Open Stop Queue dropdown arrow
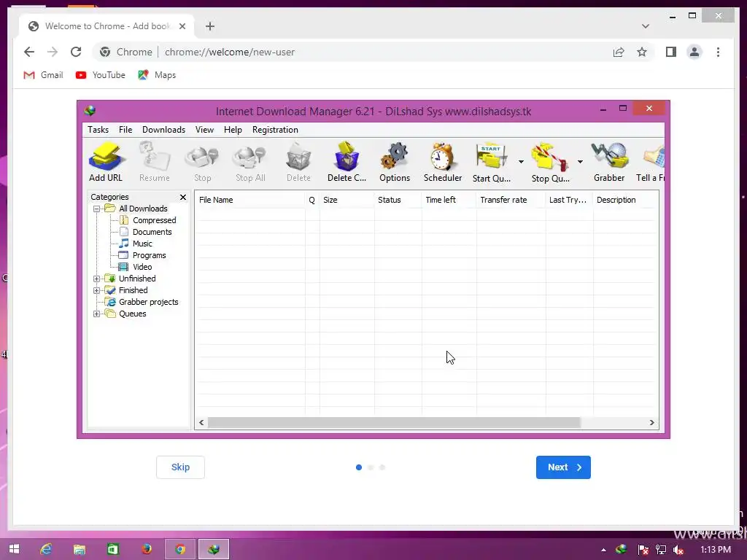This screenshot has height=560, width=747. tap(580, 162)
